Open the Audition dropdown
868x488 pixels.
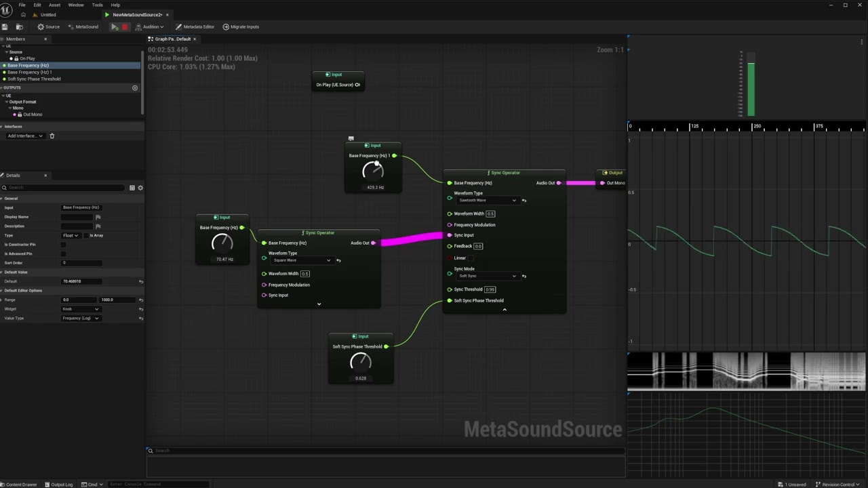tap(150, 27)
